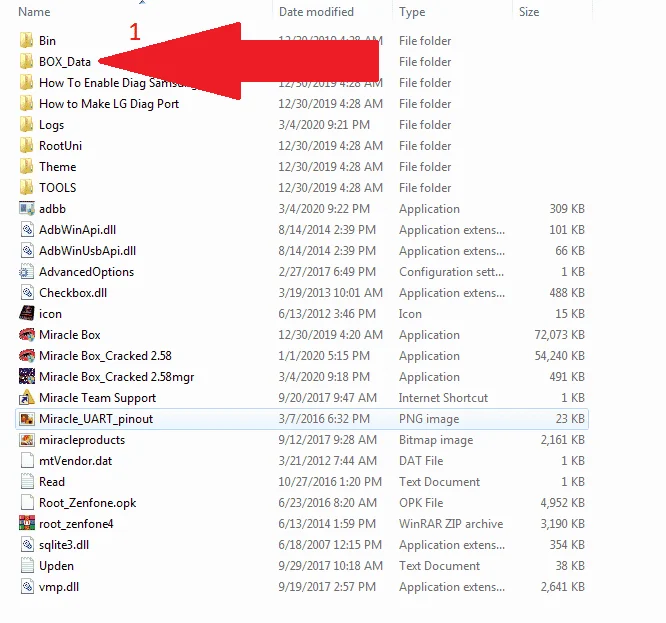Viewport: 666px width, 623px height.
Task: Sort files by the Type column header
Action: pos(412,12)
